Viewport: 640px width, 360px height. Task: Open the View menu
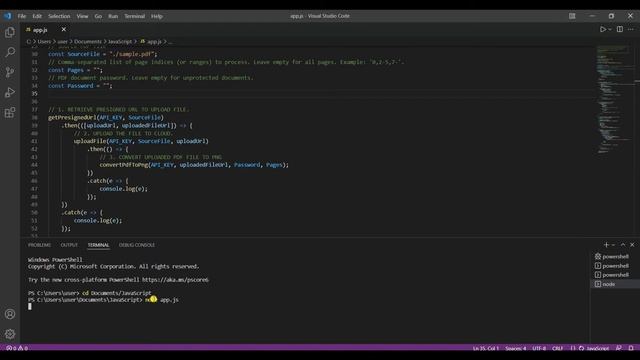coord(82,16)
